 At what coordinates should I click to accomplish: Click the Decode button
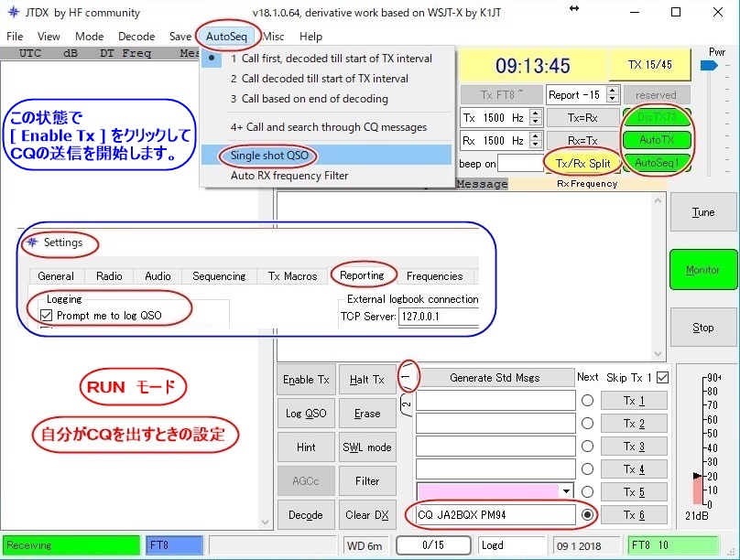tap(306, 515)
